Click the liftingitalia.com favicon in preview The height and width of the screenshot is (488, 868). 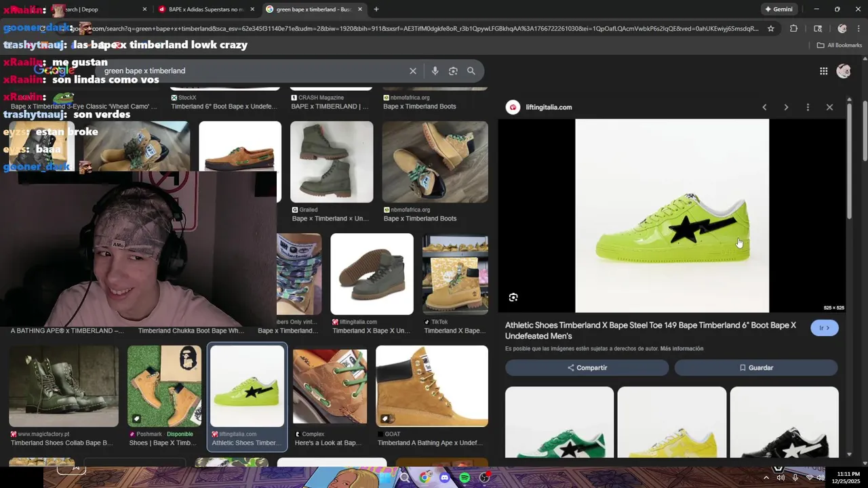[513, 107]
